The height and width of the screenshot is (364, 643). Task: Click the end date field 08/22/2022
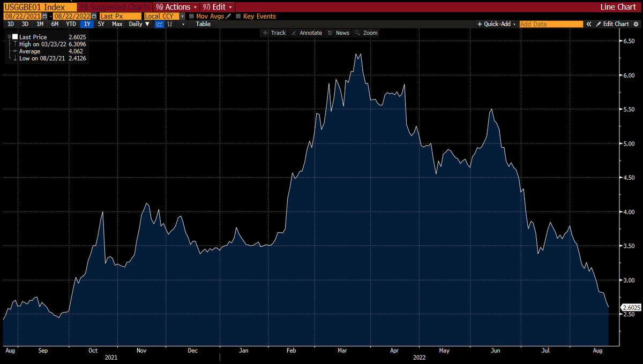(x=72, y=17)
